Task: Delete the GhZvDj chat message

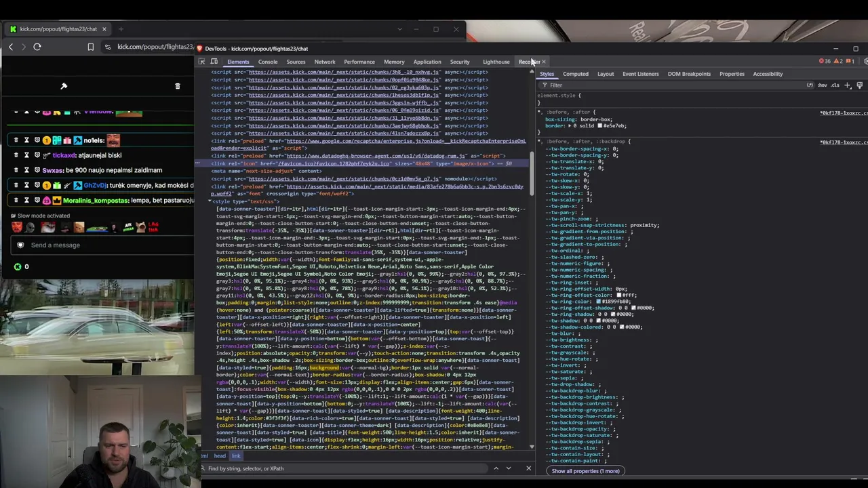Action: click(16, 185)
